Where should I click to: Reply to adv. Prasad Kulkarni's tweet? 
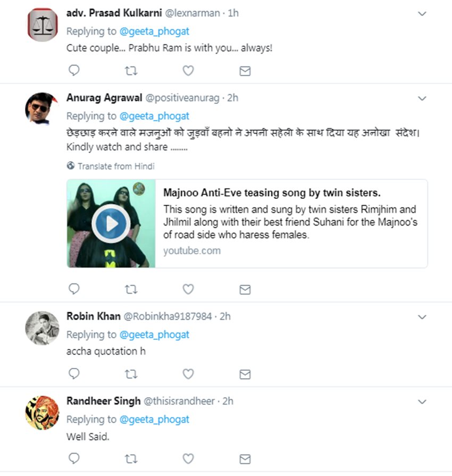click(x=74, y=70)
